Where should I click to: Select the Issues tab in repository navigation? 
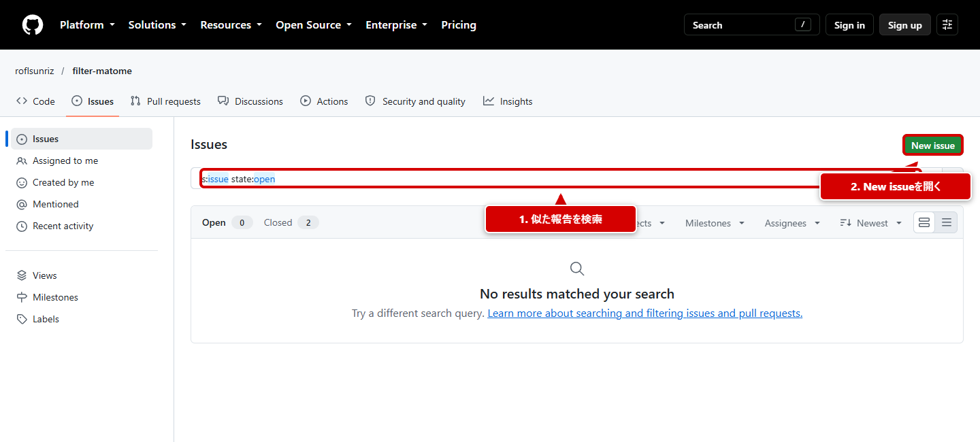tap(93, 101)
